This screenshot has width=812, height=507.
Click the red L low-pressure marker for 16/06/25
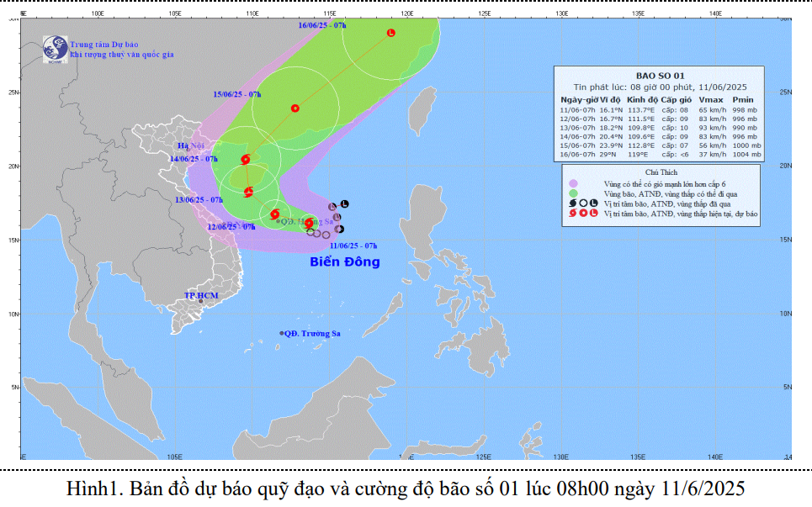390,33
